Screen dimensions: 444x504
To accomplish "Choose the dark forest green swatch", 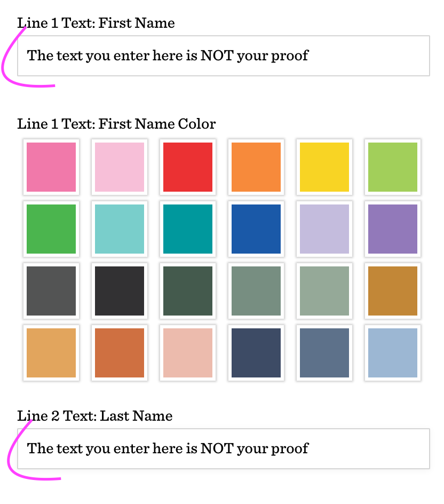I will tap(188, 291).
